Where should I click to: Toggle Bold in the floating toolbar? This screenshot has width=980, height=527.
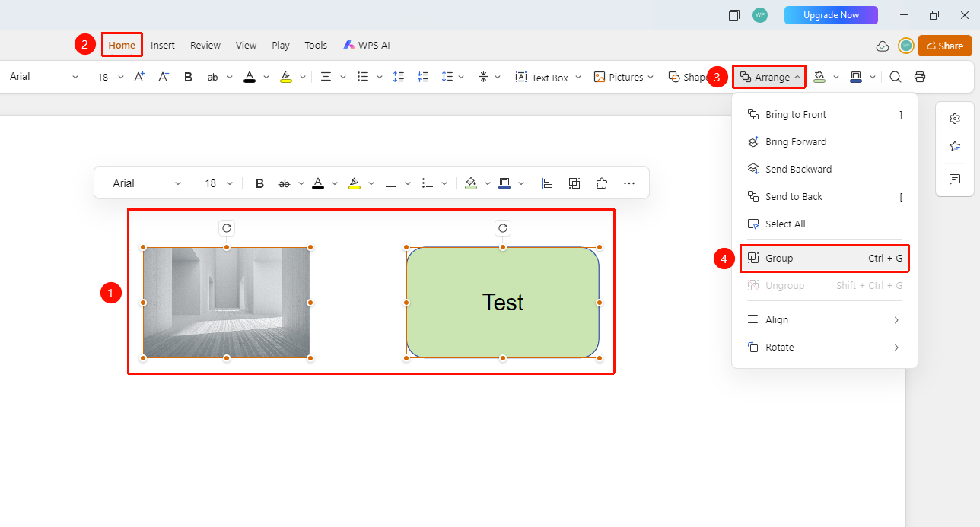(259, 183)
